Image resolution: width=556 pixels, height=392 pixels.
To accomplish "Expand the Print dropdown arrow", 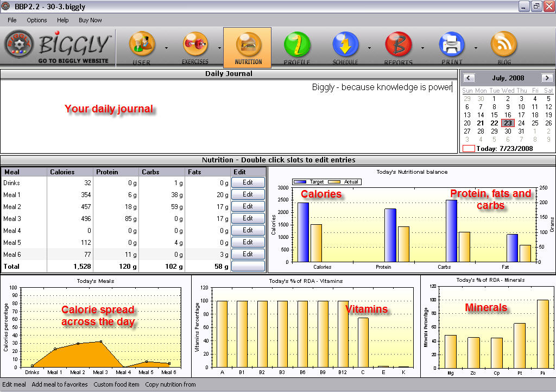I will click(476, 48).
